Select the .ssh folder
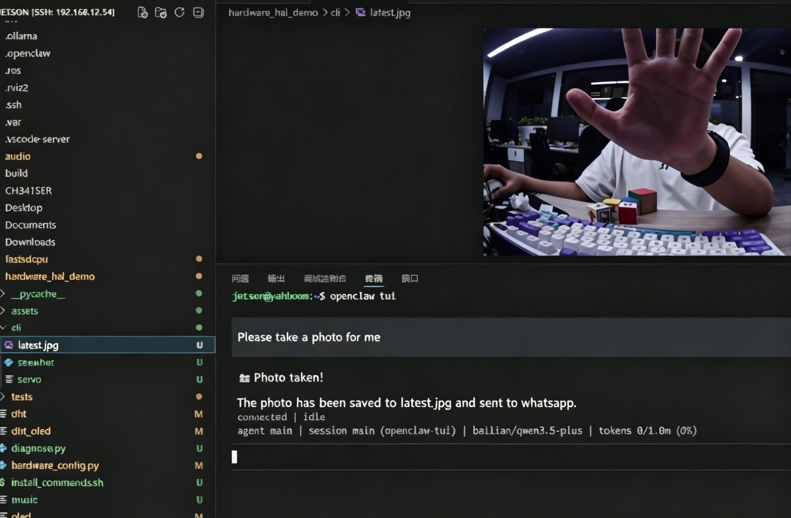This screenshot has width=791, height=518. tap(107, 104)
